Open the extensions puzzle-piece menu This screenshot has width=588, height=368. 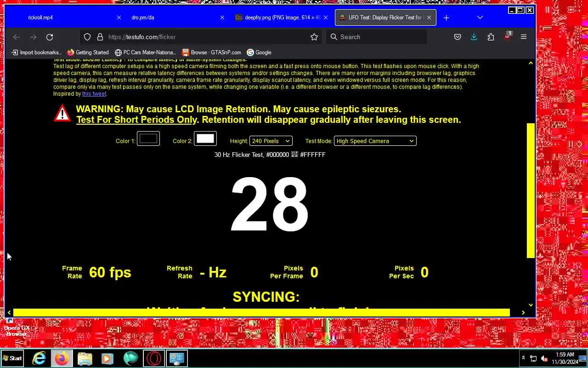coord(491,37)
